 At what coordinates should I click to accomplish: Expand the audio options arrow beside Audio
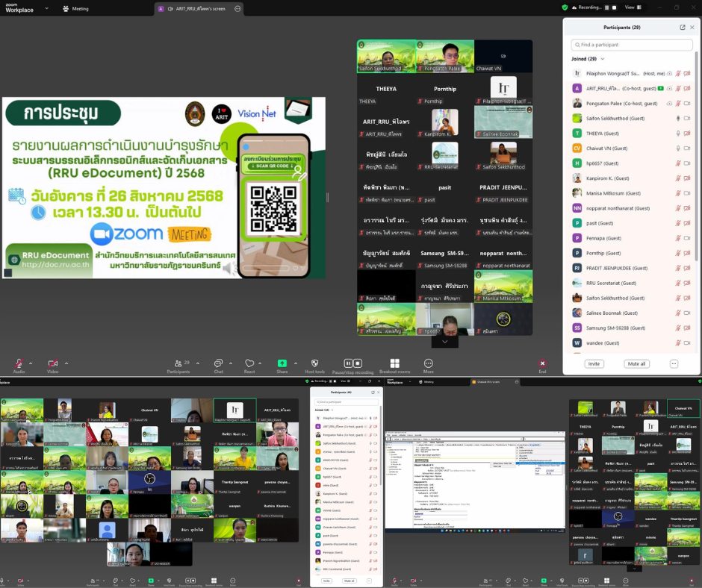click(32, 363)
